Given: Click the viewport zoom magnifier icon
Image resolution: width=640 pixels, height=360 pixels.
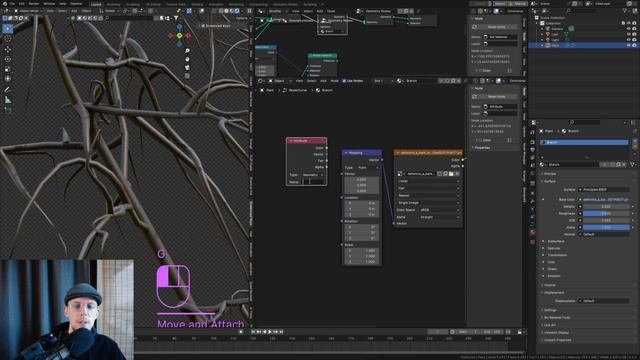Looking at the screenshot, I should (187, 51).
